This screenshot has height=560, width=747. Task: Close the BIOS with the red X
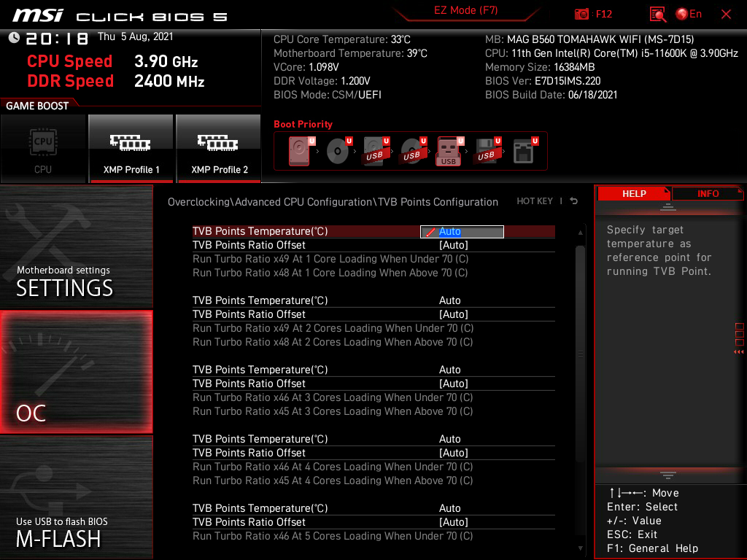click(x=726, y=15)
